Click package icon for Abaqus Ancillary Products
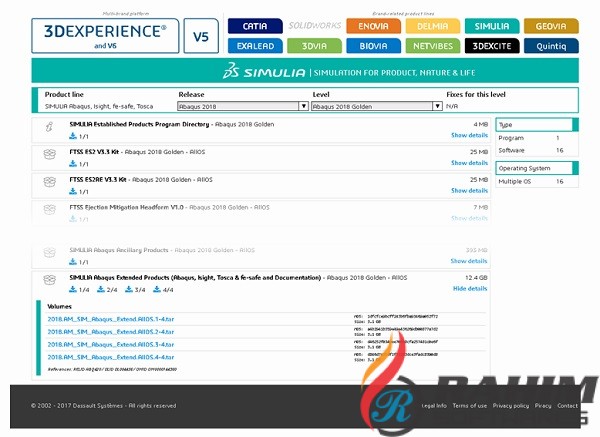 [x=50, y=252]
